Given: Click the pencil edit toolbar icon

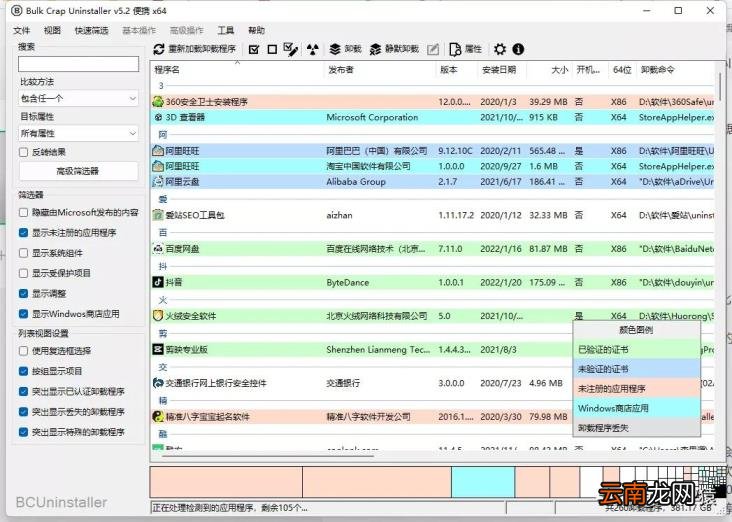Looking at the screenshot, I should pos(433,49).
